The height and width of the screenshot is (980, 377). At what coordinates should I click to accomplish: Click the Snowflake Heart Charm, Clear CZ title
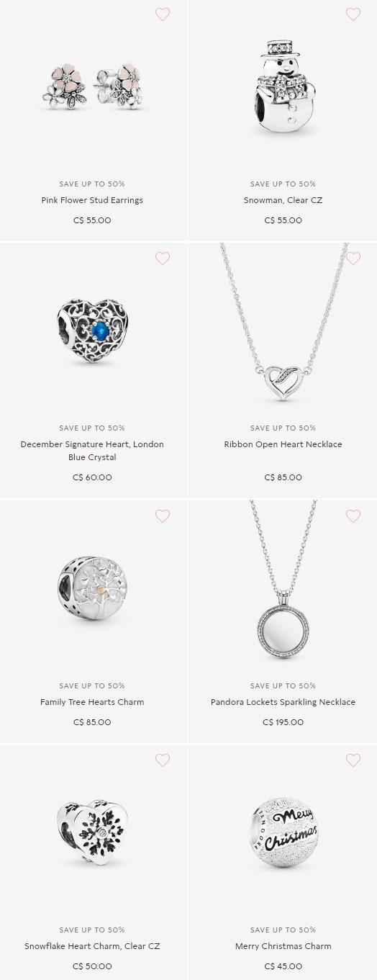pos(92,946)
